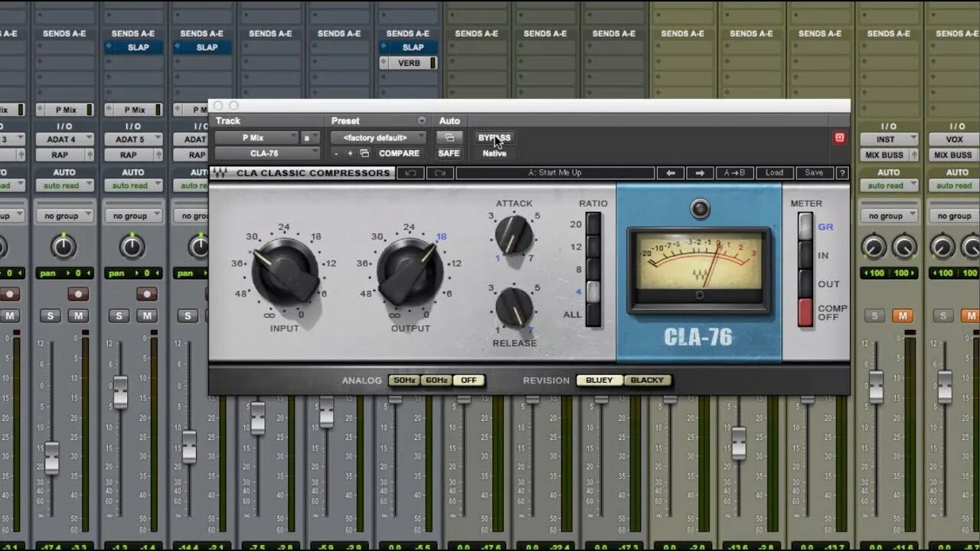980x551 pixels.
Task: Open the factory default preset dropdown
Action: pyautogui.click(x=378, y=138)
